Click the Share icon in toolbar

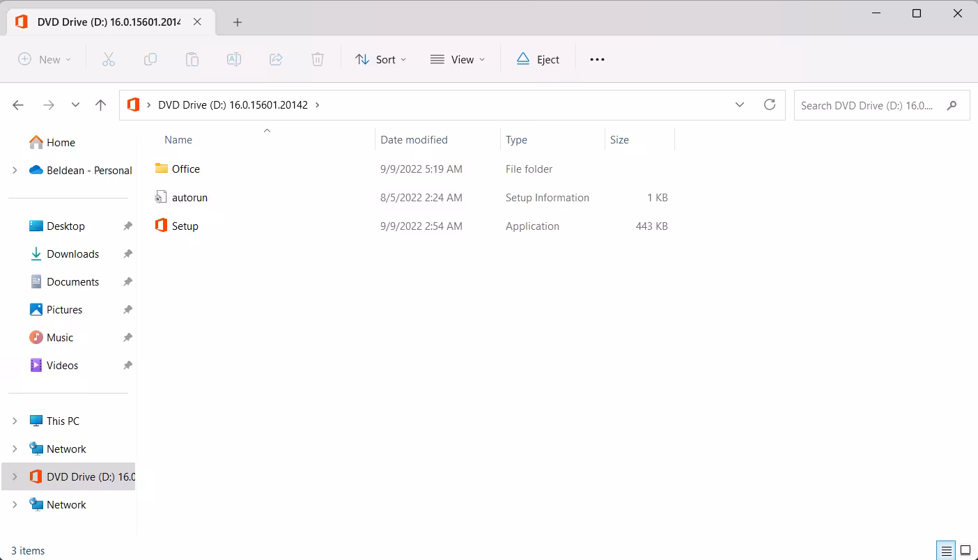276,59
